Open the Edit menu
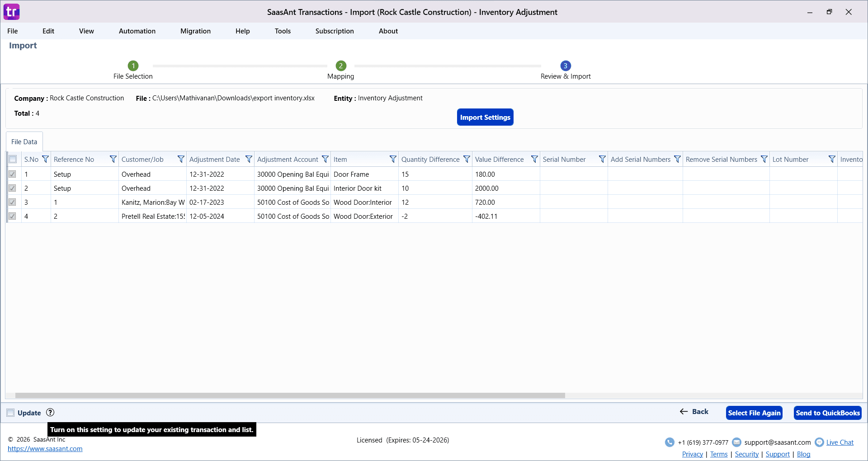The width and height of the screenshot is (868, 461). click(48, 31)
